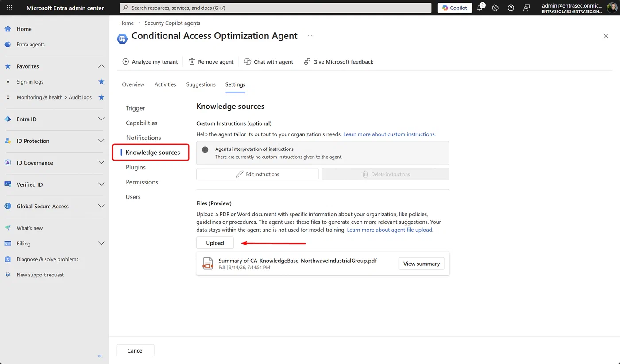Image resolution: width=620 pixels, height=364 pixels.
Task: Open the more options ellipsis beside title
Action: click(310, 36)
